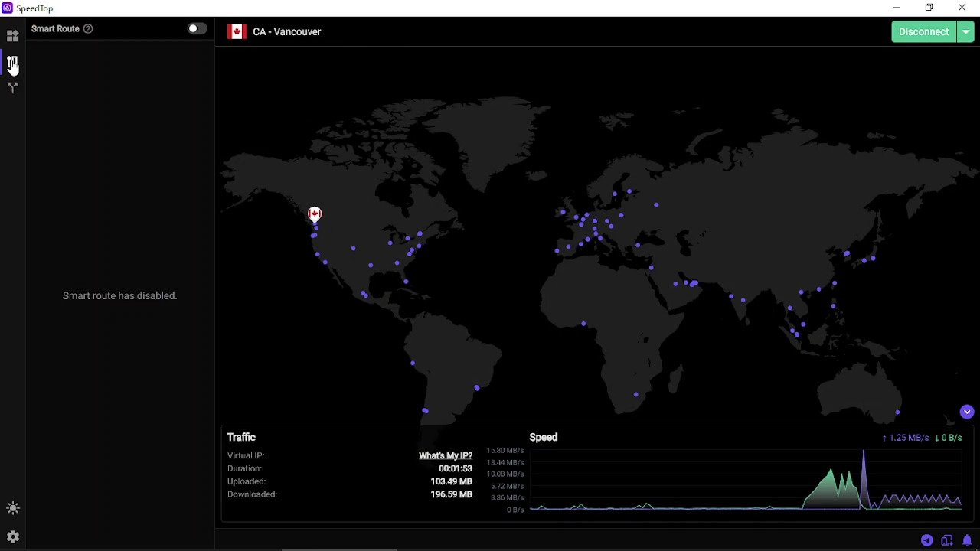Viewport: 980px width, 551px height.
Task: Open the split-arrows routing icon in sidebar
Action: point(12,87)
